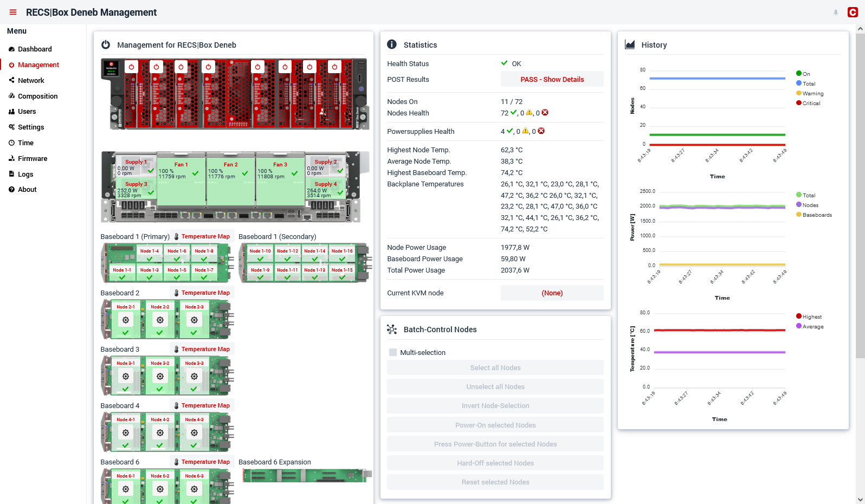The image size is (865, 504).
Task: Click gear icon of Node 6-3
Action: pos(194,489)
